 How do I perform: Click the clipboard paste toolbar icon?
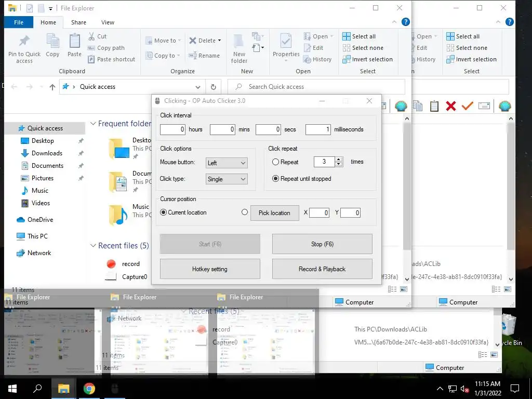point(434,106)
